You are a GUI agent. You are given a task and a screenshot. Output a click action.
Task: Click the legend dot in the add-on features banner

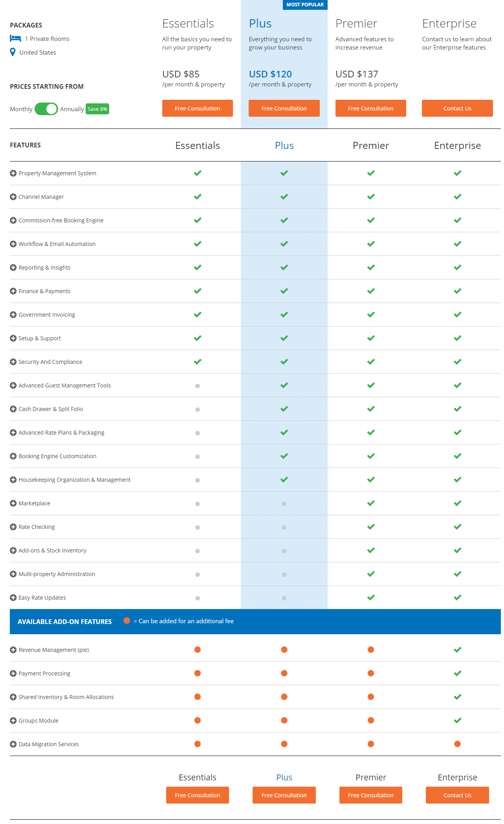126,621
